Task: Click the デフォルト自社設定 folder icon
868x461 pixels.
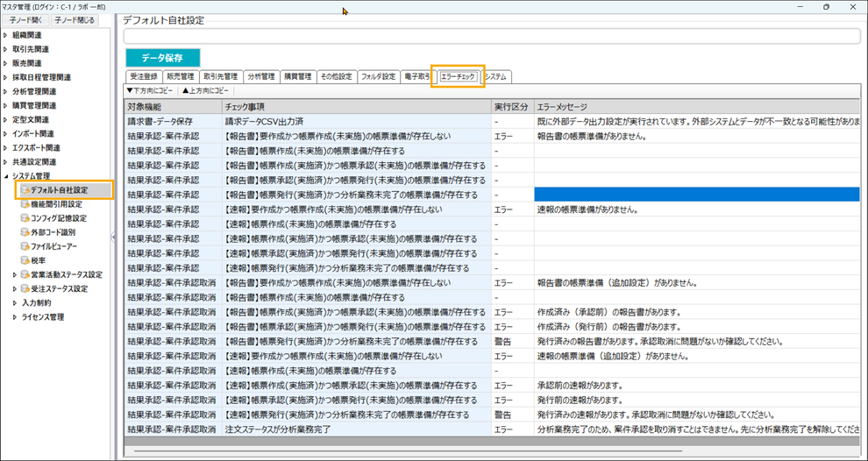Action: pyautogui.click(x=25, y=190)
